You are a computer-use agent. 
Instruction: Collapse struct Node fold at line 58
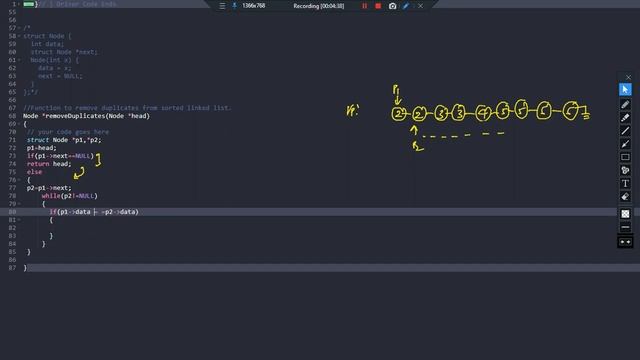[x=19, y=36]
